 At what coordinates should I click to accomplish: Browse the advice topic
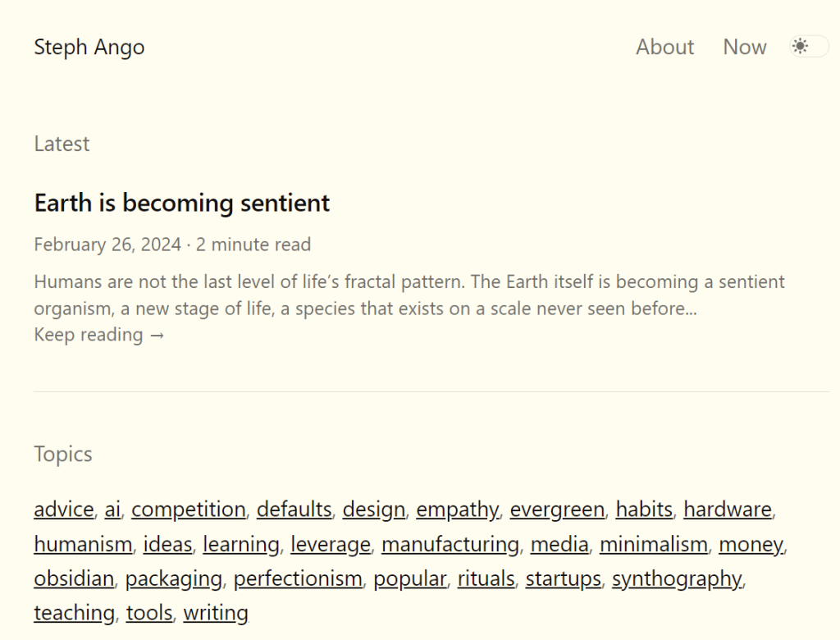coord(64,510)
